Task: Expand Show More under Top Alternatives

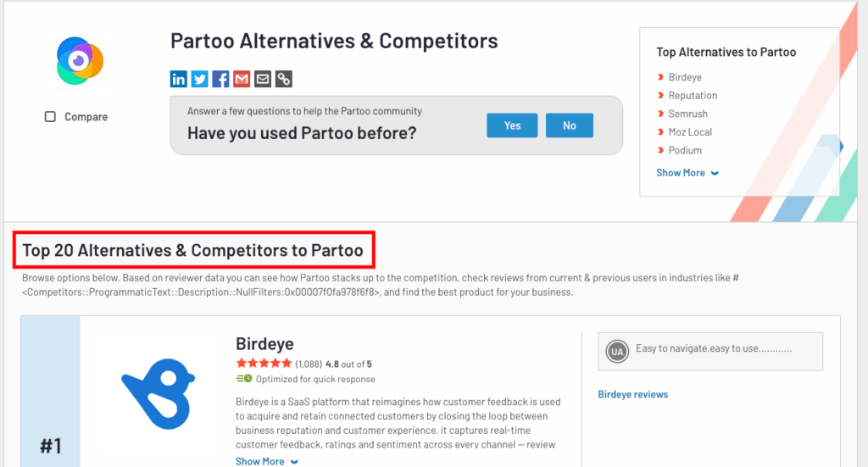Action: click(687, 173)
